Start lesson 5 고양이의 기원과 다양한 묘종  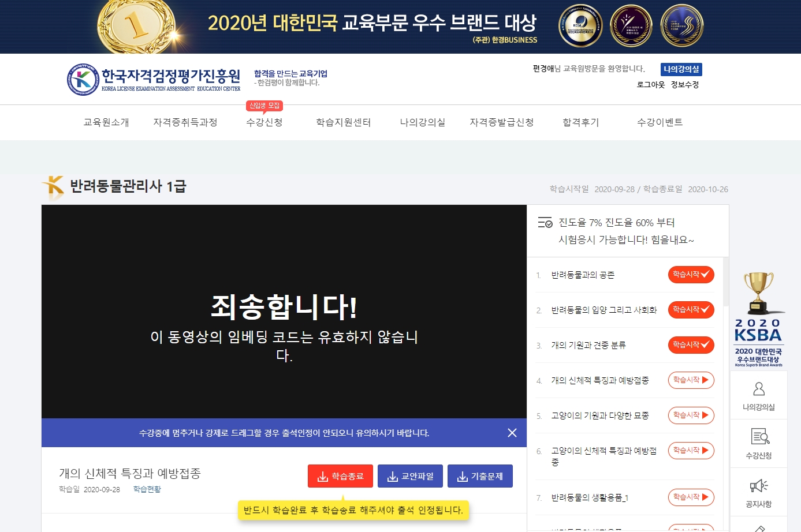click(x=691, y=415)
